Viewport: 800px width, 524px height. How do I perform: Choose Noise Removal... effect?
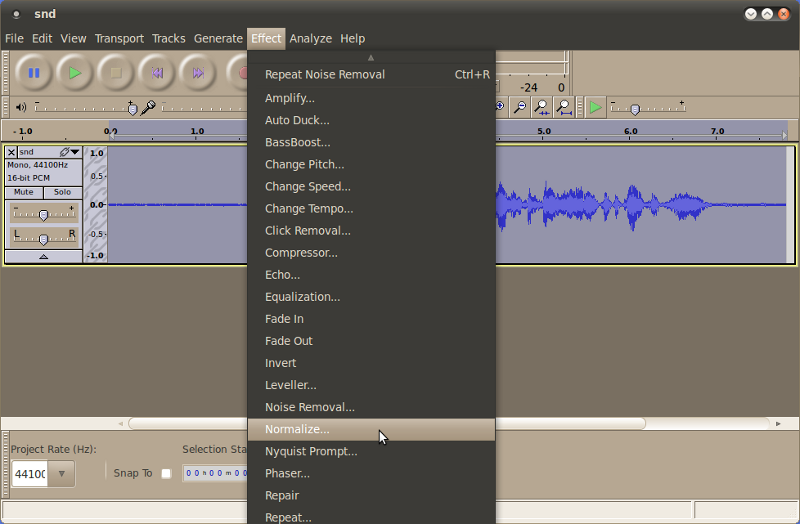(371, 407)
